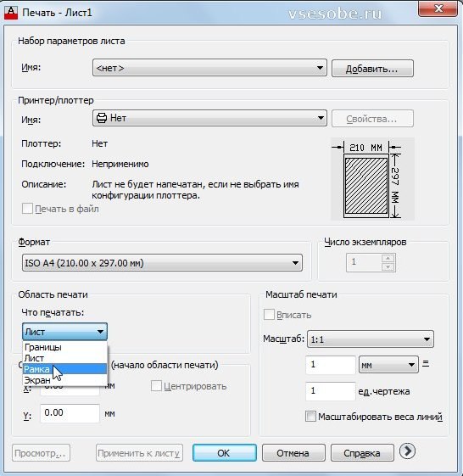Image resolution: width=463 pixels, height=476 pixels.
Task: Open the printer name Нет dropdown
Action: 209,118
